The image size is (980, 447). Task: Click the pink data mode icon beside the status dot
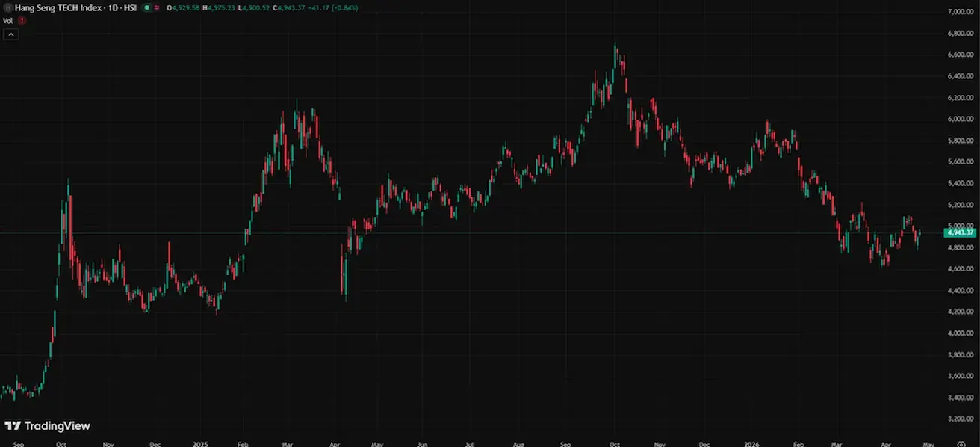coord(157,7)
